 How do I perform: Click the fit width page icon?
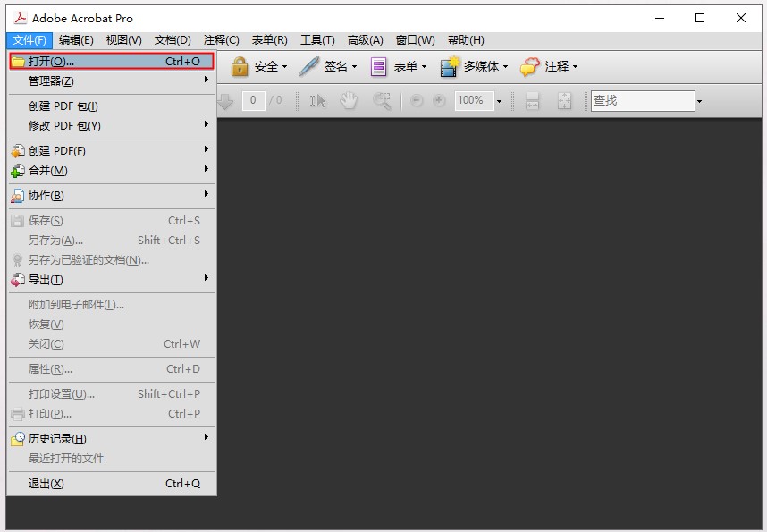coord(532,101)
